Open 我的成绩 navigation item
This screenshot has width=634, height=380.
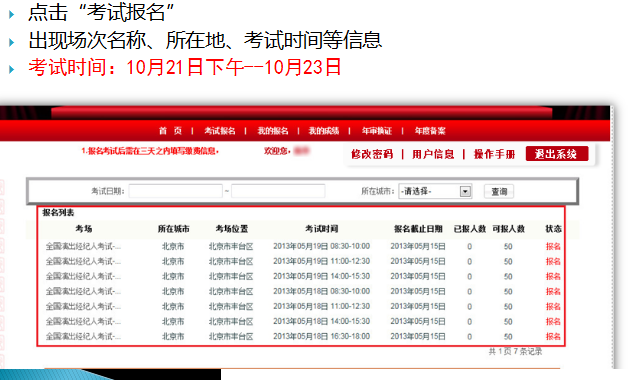pos(323,131)
